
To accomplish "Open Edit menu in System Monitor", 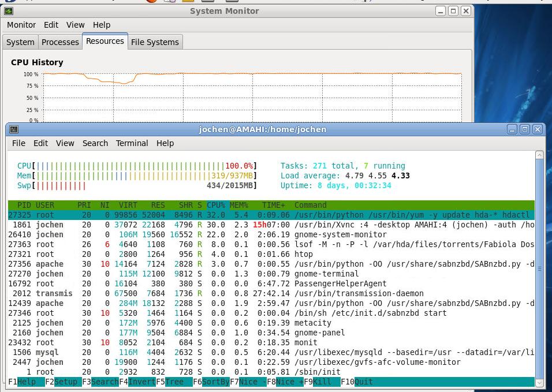I will tap(51, 25).
